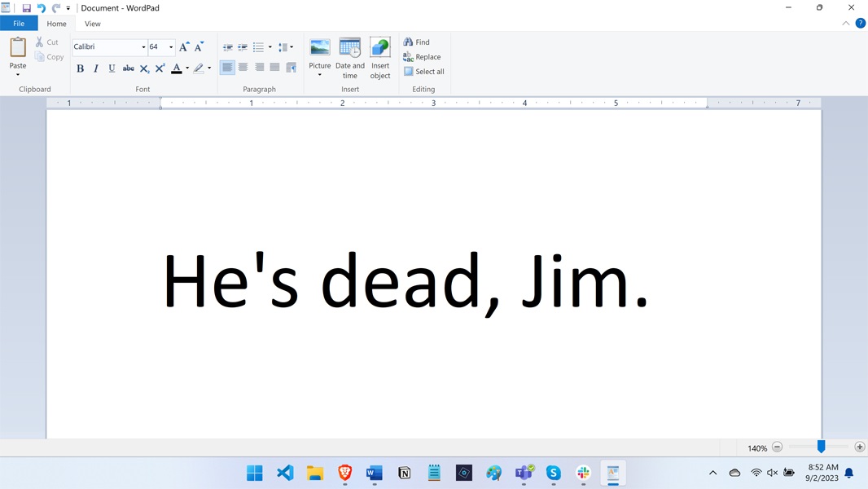Open the text highlight color picker
The image size is (868, 489).
pyautogui.click(x=208, y=68)
